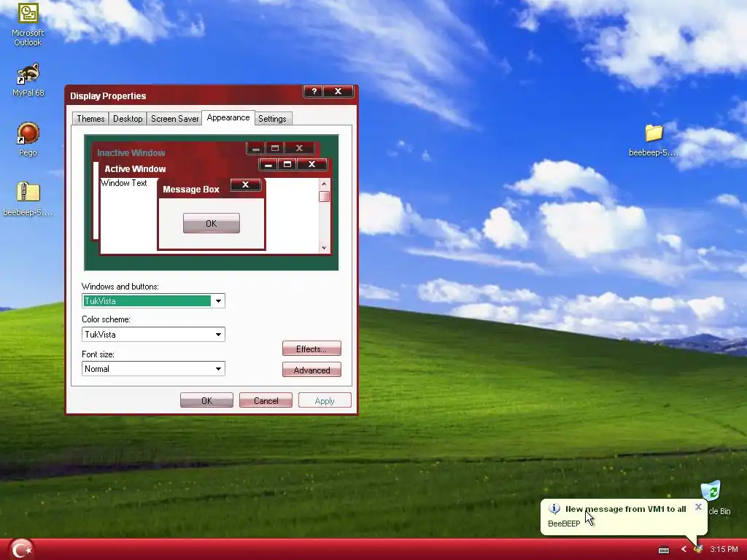Open the Microsoft Outlook desktop icon

click(x=28, y=24)
